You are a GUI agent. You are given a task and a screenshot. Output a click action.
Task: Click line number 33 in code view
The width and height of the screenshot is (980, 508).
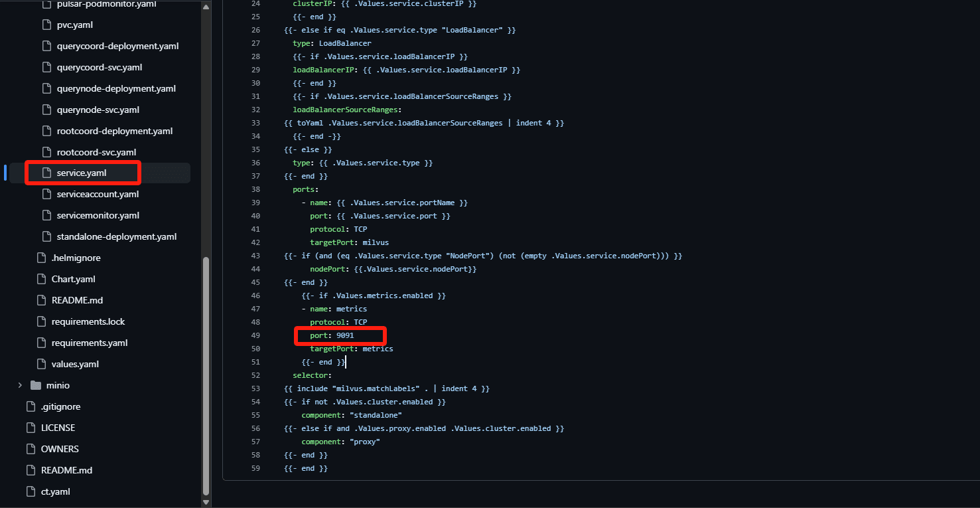pyautogui.click(x=256, y=123)
